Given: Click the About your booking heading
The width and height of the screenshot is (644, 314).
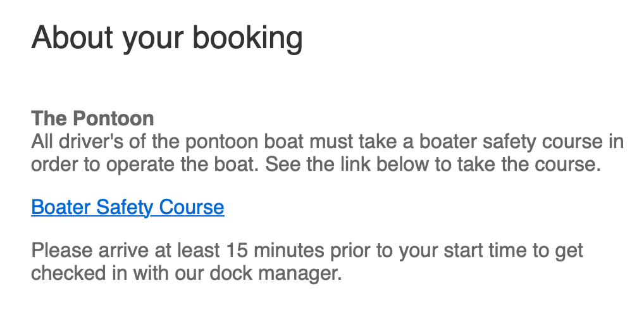Looking at the screenshot, I should 167,38.
